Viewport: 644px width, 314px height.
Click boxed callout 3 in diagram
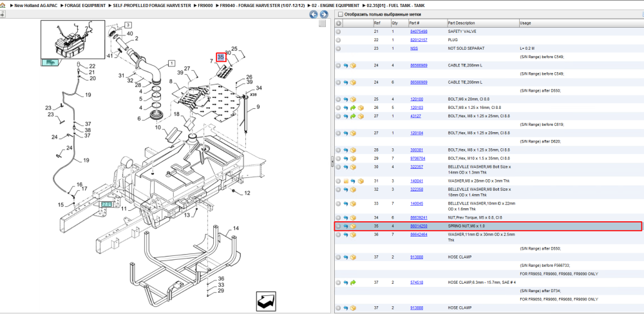128,25
